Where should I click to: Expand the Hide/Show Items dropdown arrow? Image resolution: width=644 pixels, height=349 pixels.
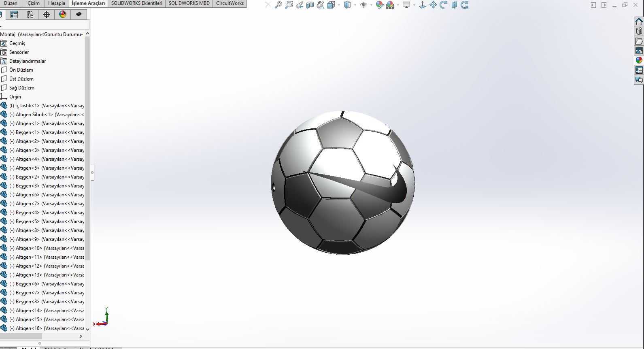pos(371,5)
